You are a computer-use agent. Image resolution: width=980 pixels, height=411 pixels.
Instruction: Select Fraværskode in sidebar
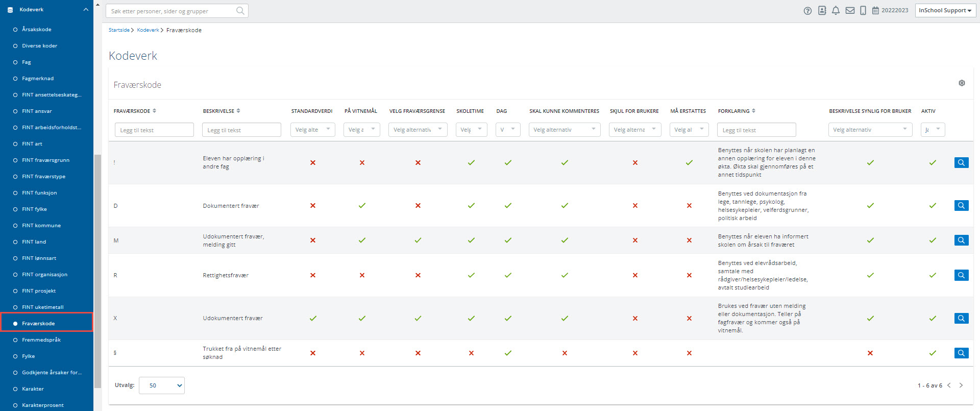38,324
